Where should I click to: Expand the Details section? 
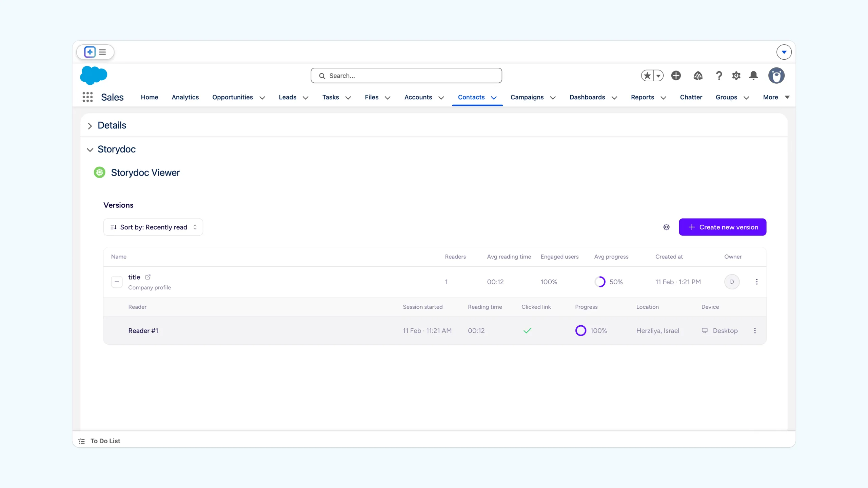point(90,126)
